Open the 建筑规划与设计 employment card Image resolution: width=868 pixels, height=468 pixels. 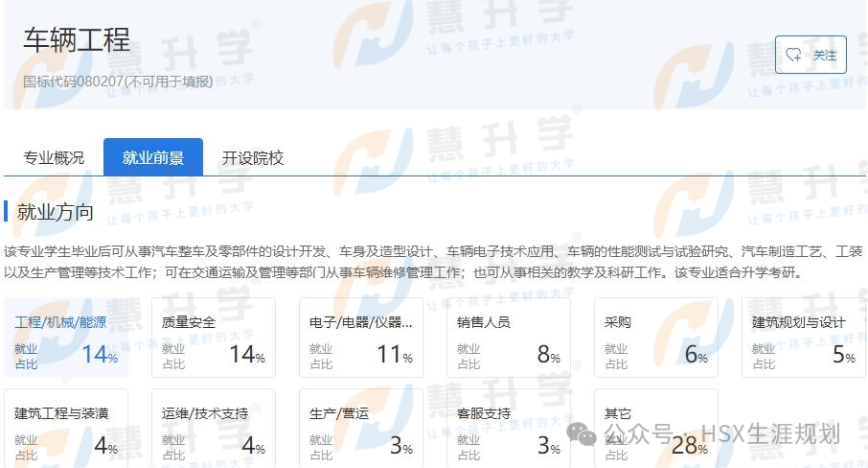click(804, 338)
